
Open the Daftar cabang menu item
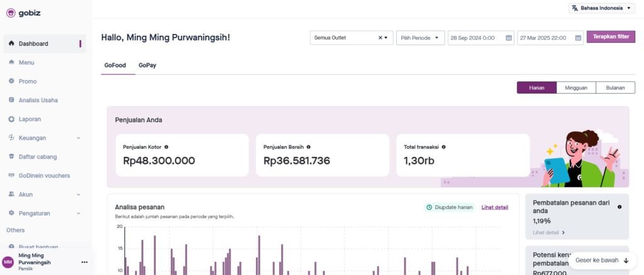(45, 156)
